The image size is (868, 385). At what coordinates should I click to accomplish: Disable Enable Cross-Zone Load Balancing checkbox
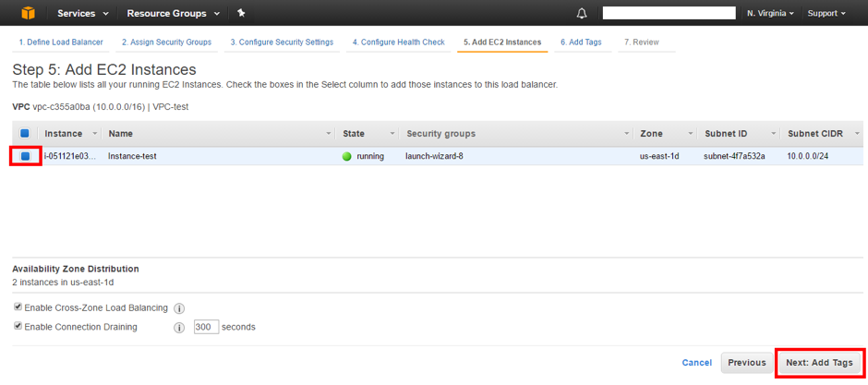pyautogui.click(x=18, y=307)
